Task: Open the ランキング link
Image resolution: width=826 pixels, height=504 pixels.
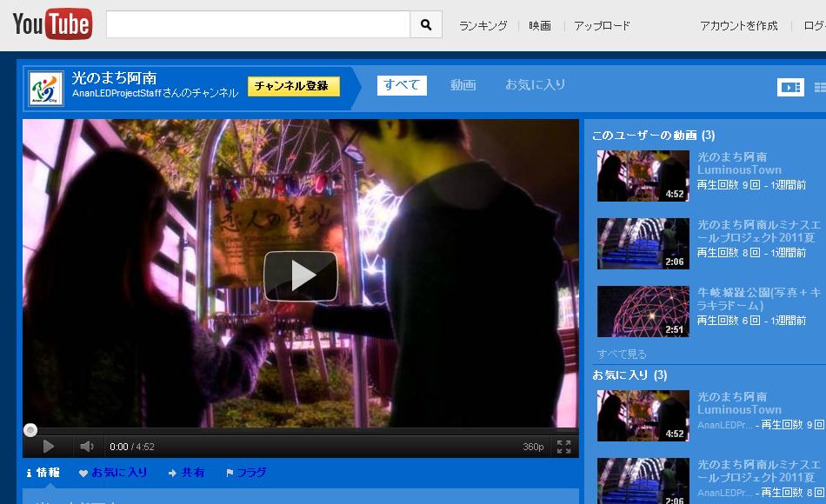Action: coord(483,26)
